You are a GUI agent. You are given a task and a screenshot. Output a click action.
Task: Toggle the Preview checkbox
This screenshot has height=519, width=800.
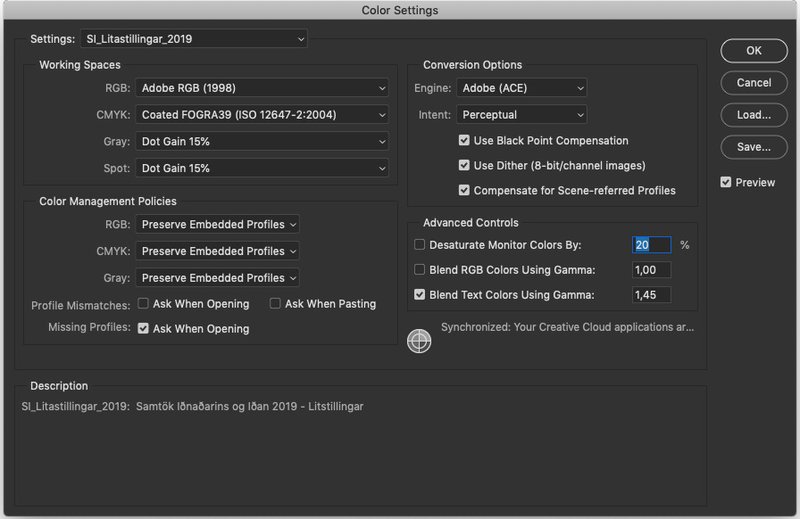[x=726, y=182]
